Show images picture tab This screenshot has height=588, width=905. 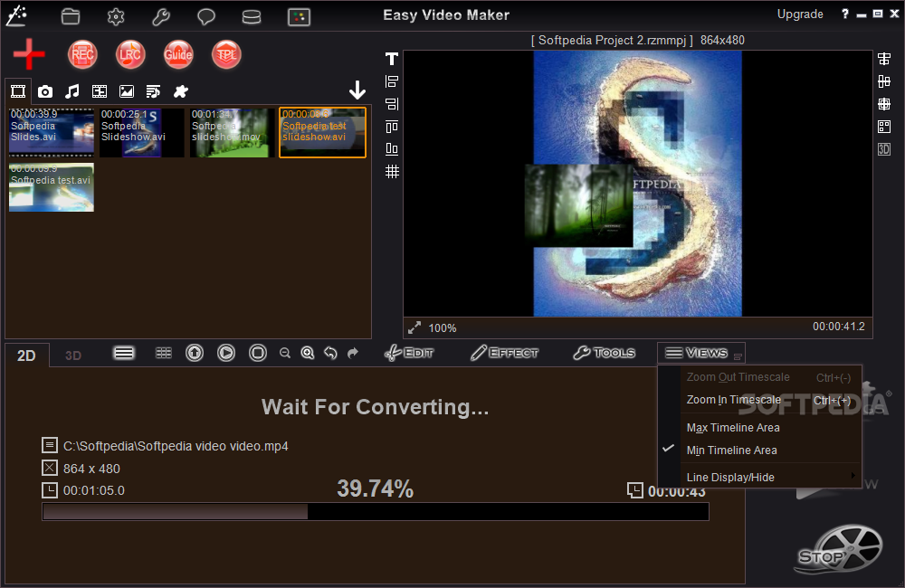[127, 91]
